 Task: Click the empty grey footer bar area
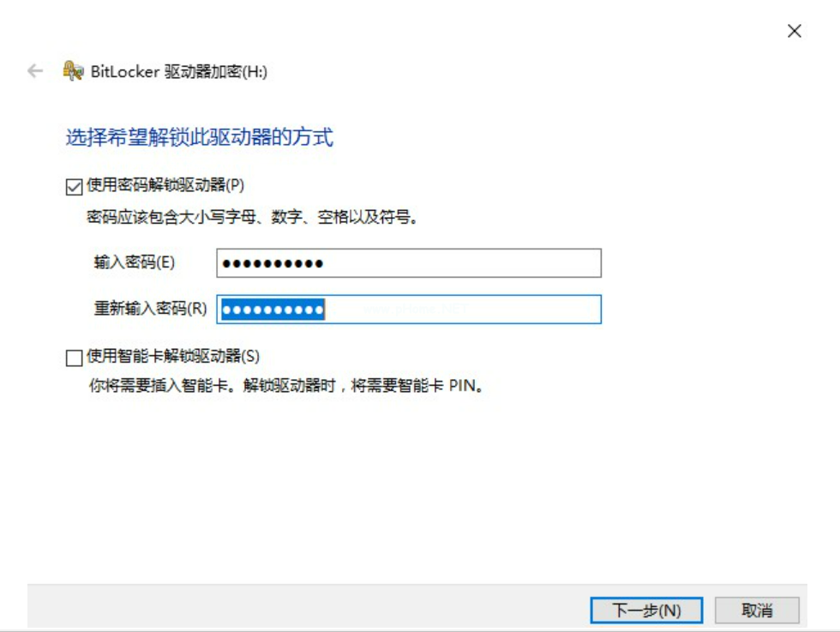click(x=308, y=605)
